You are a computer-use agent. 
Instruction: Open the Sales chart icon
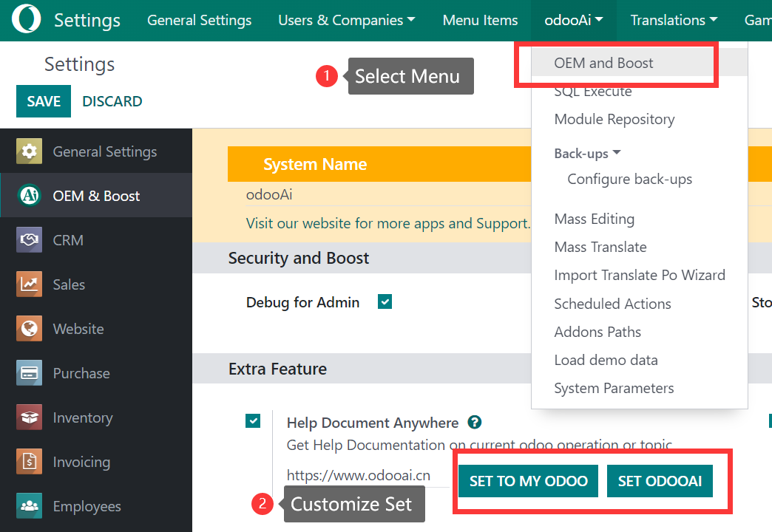pos(30,284)
